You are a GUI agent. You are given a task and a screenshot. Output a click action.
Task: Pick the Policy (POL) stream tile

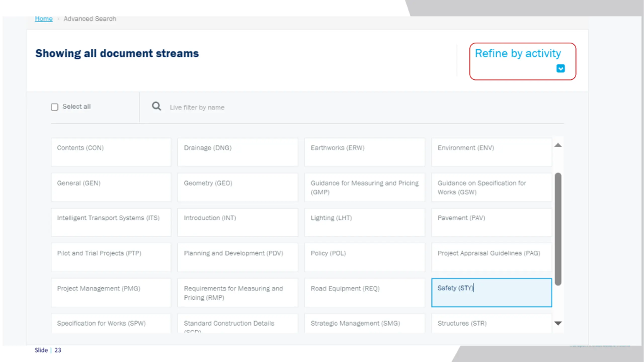click(x=365, y=257)
